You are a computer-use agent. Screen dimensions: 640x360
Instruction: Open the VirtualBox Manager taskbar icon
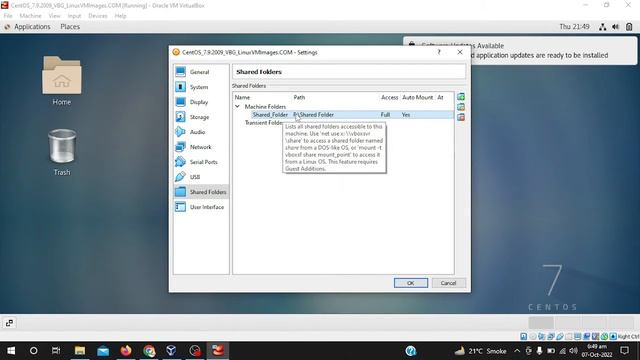[171, 351]
